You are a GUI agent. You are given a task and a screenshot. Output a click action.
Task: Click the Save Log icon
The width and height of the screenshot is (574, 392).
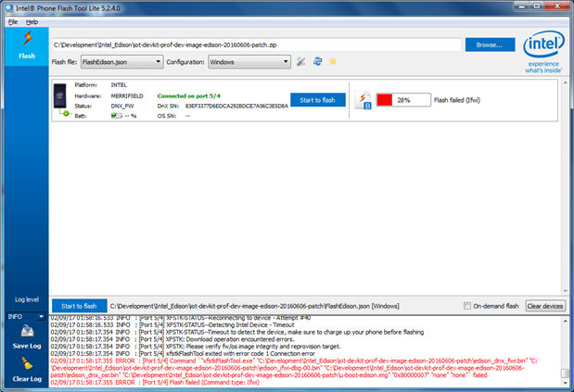[x=27, y=331]
